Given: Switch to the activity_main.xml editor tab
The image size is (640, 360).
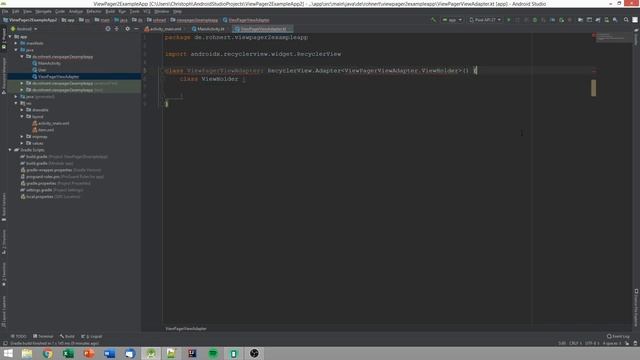Looking at the screenshot, I should coord(163,29).
